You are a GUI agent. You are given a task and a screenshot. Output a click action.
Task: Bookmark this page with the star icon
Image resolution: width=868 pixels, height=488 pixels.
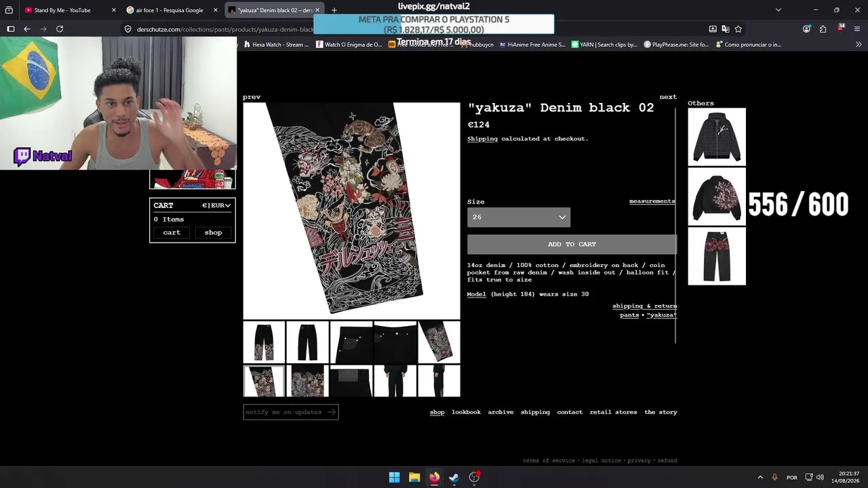(738, 29)
